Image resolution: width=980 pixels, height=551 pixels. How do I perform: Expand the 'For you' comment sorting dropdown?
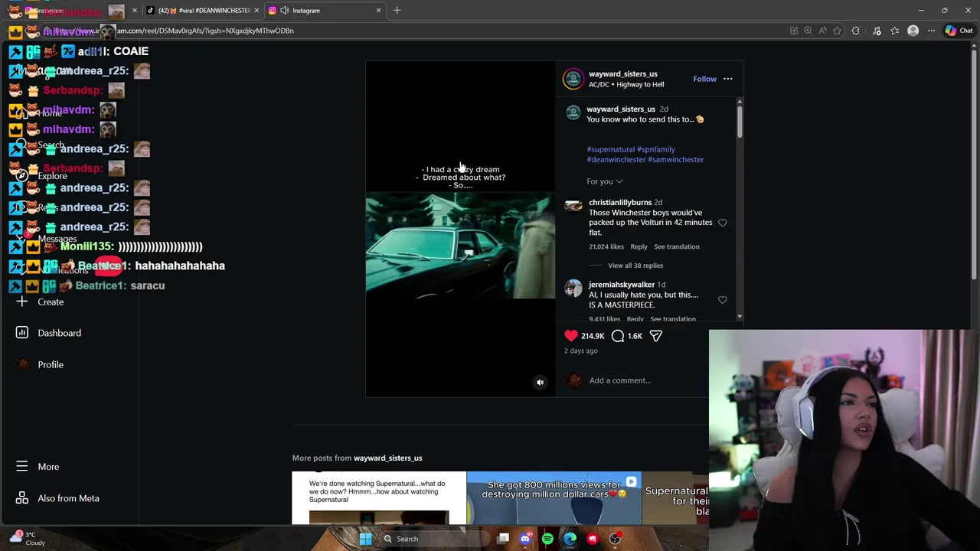605,181
